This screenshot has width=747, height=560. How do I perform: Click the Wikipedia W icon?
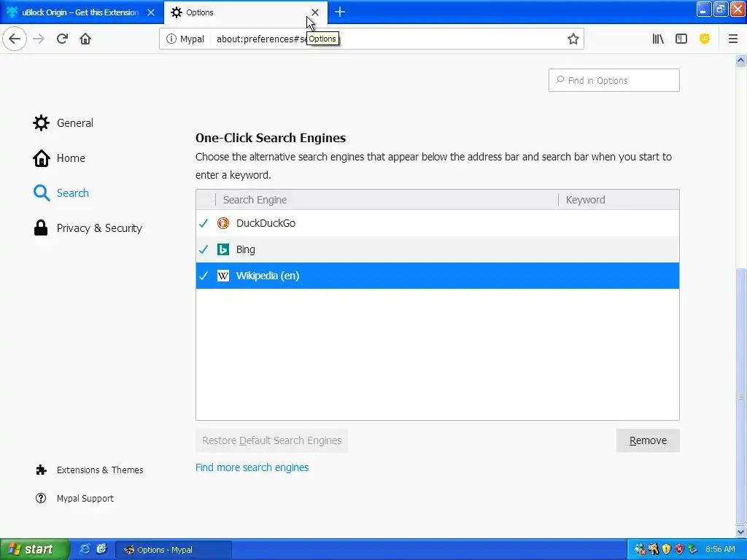click(223, 276)
